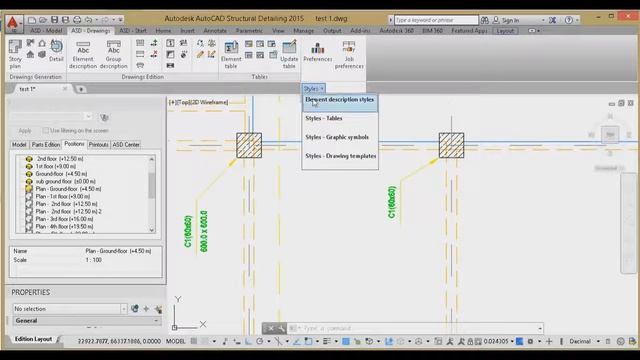Image resolution: width=640 pixels, height=360 pixels.
Task: Click the Save icon in quick access toolbar
Action: point(54,20)
